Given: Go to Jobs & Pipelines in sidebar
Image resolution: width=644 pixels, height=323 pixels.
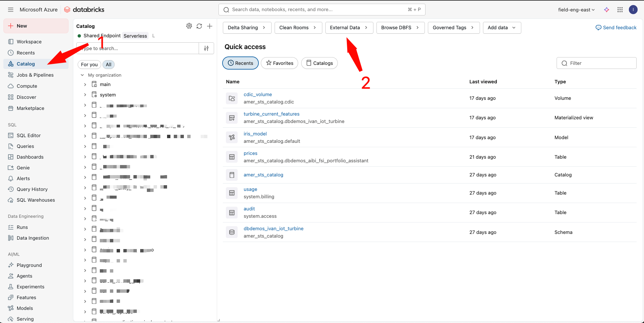Looking at the screenshot, I should click(35, 75).
